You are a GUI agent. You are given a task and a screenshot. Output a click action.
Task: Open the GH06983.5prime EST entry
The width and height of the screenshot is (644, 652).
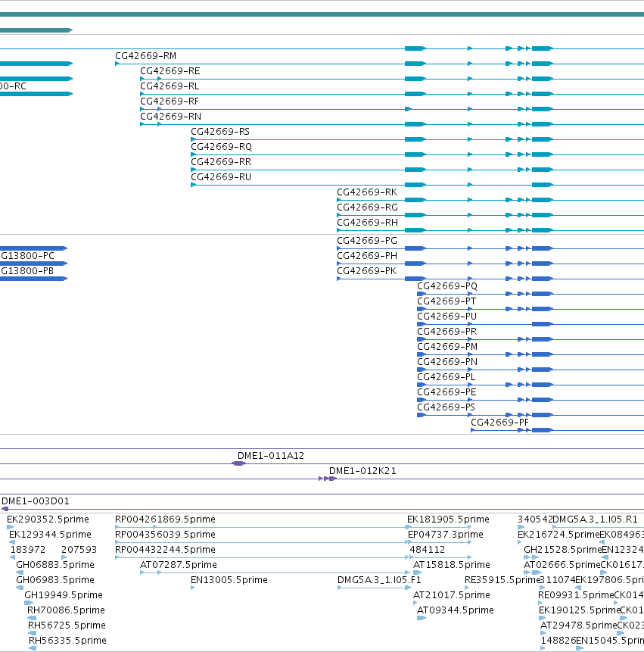[x=55, y=579]
